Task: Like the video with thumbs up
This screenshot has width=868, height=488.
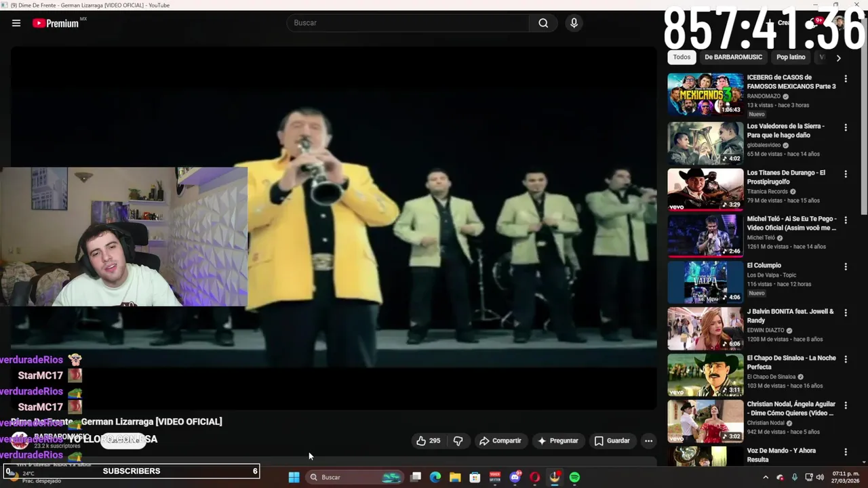Action: [428, 441]
